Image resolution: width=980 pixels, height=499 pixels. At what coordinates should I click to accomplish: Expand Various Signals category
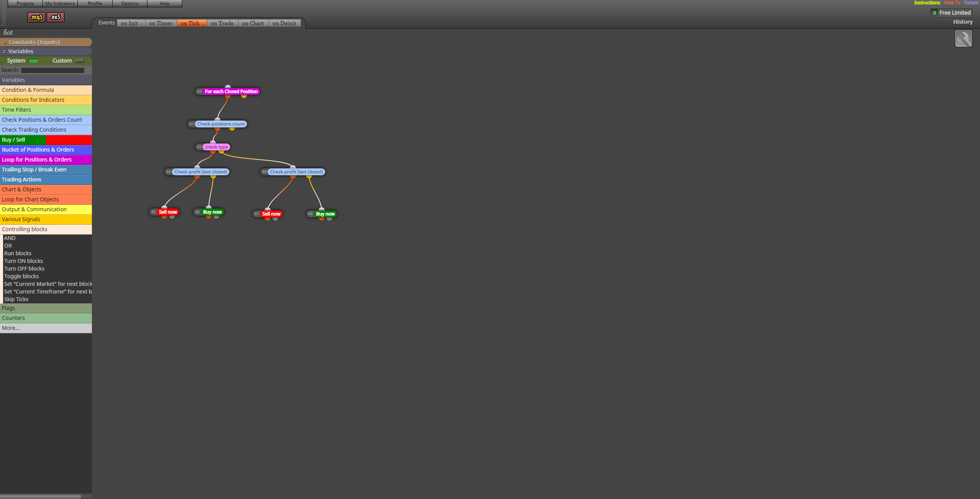point(46,219)
